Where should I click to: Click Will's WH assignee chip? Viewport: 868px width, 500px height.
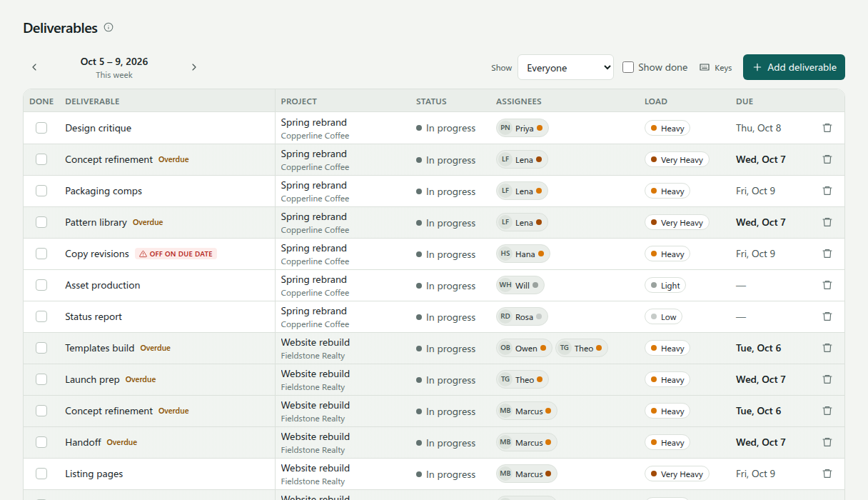[520, 285]
